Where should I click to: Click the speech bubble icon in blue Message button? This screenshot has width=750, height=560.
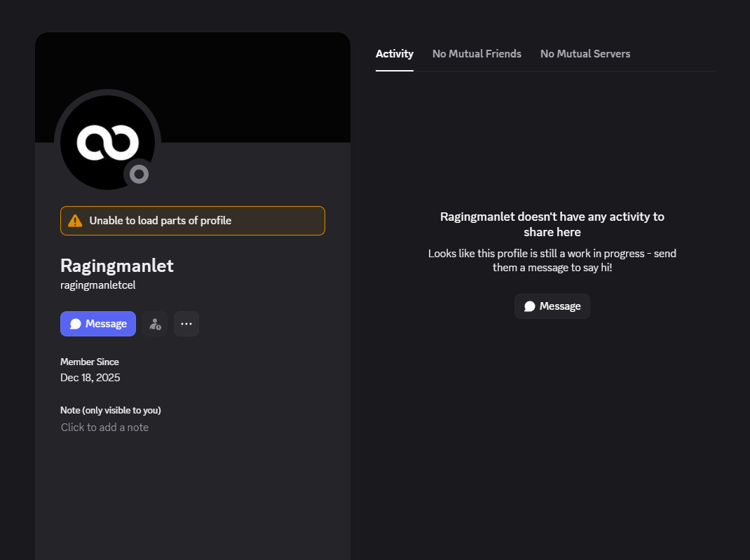(x=76, y=324)
